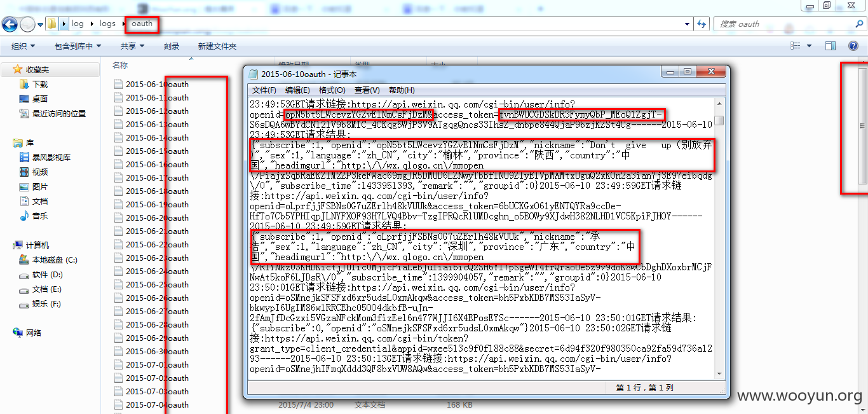Image resolution: width=868 pixels, height=414 pixels.
Task: Go back using the Explorer back arrow
Action: point(10,24)
